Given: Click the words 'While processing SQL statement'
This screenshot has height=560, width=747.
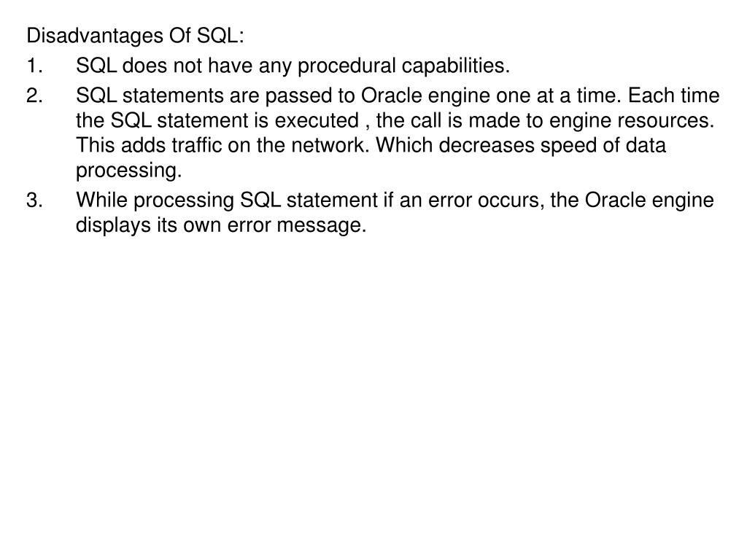Looking at the screenshot, I should click(x=227, y=200).
